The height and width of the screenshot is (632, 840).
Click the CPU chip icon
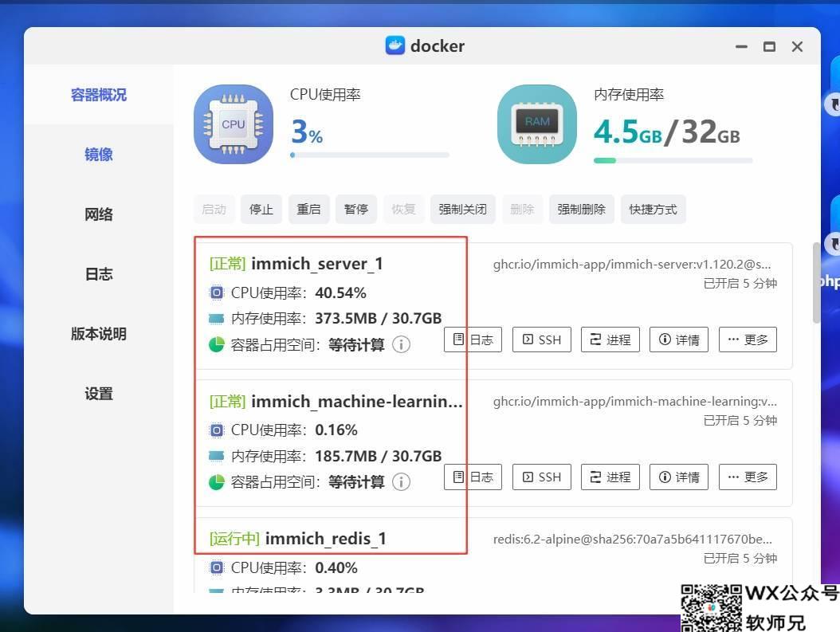point(234,124)
